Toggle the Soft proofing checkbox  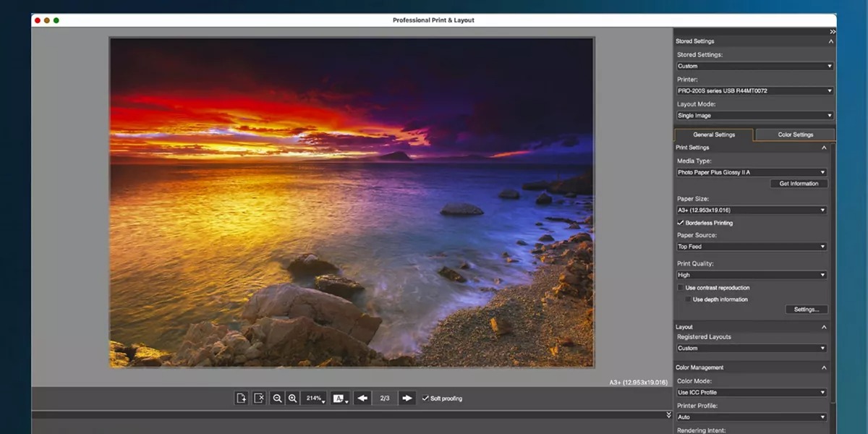(425, 398)
